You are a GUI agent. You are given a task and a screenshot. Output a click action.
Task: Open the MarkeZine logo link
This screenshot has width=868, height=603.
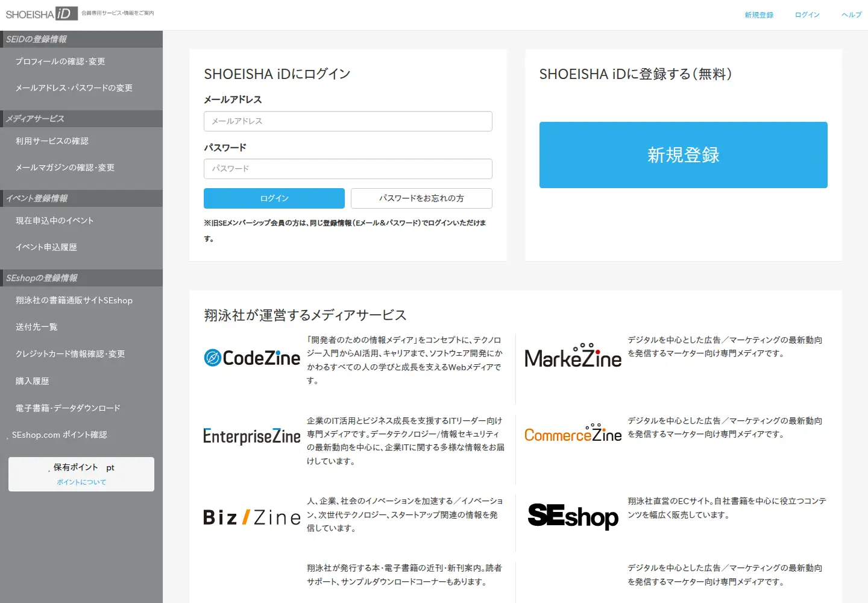573,356
